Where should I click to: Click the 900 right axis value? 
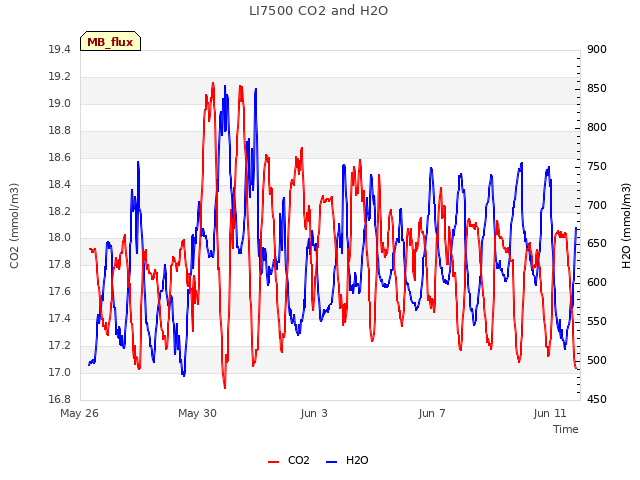597,50
